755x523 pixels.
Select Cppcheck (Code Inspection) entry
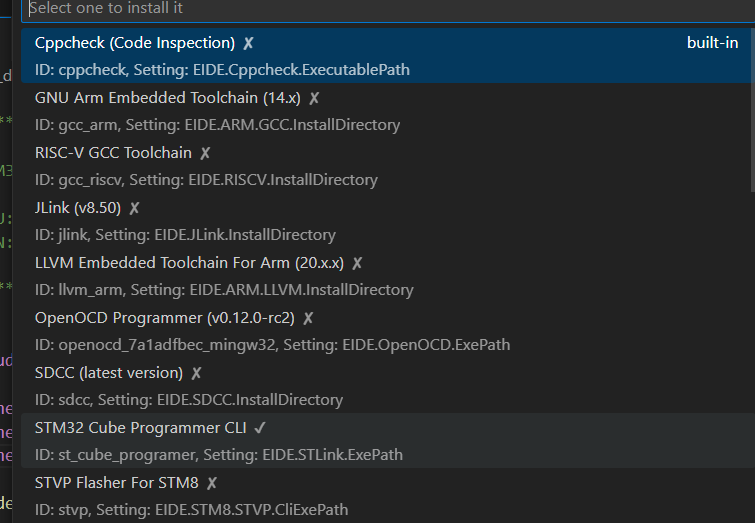[x=388, y=56]
